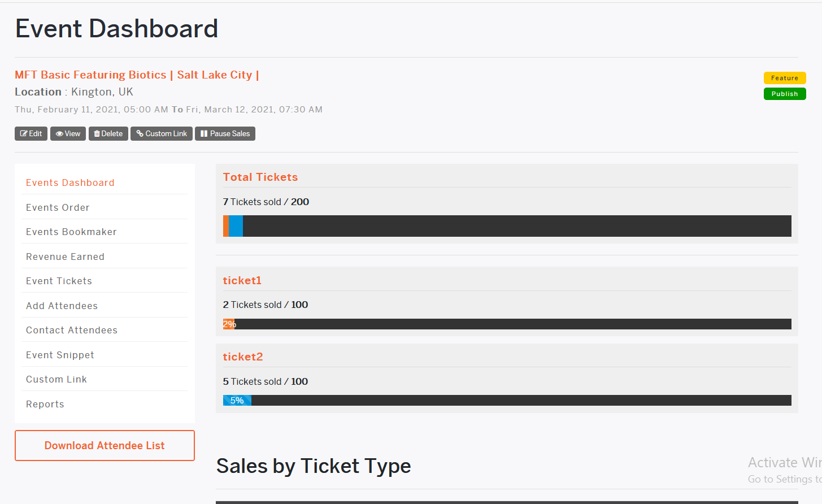Open Event Snippet sidebar item
The width and height of the screenshot is (822, 504).
(x=60, y=355)
